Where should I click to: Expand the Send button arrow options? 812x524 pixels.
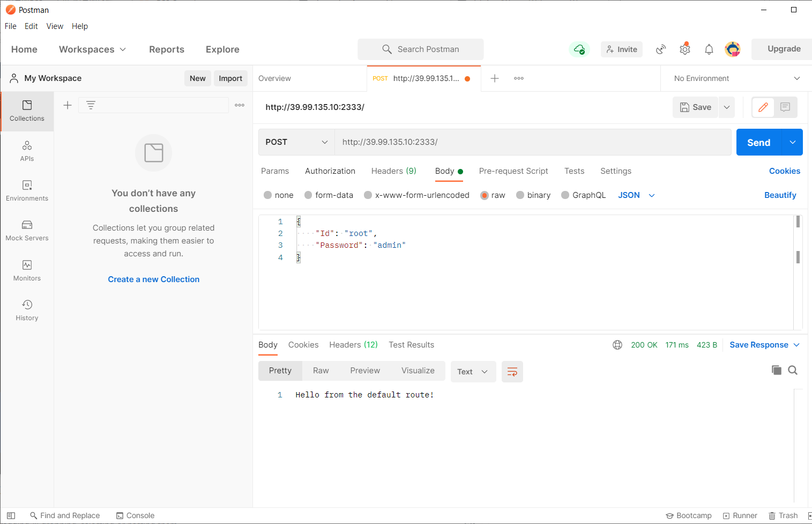(792, 142)
